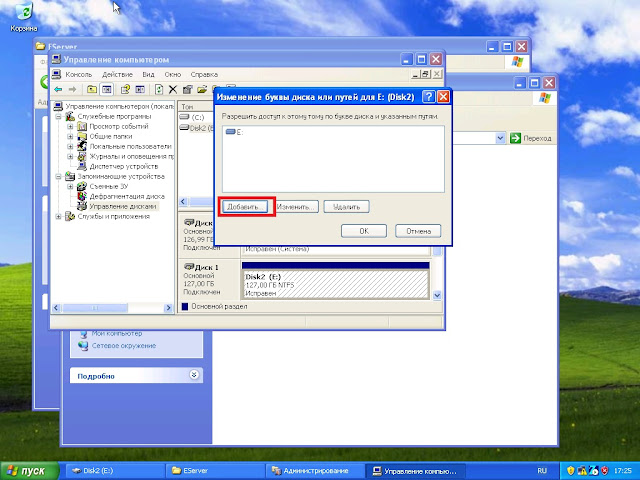Click the Open folder toolbar icon
640x480 pixels.
tap(202, 89)
